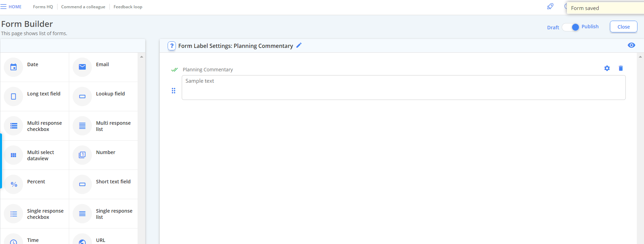Click the Percent label

click(x=36, y=182)
